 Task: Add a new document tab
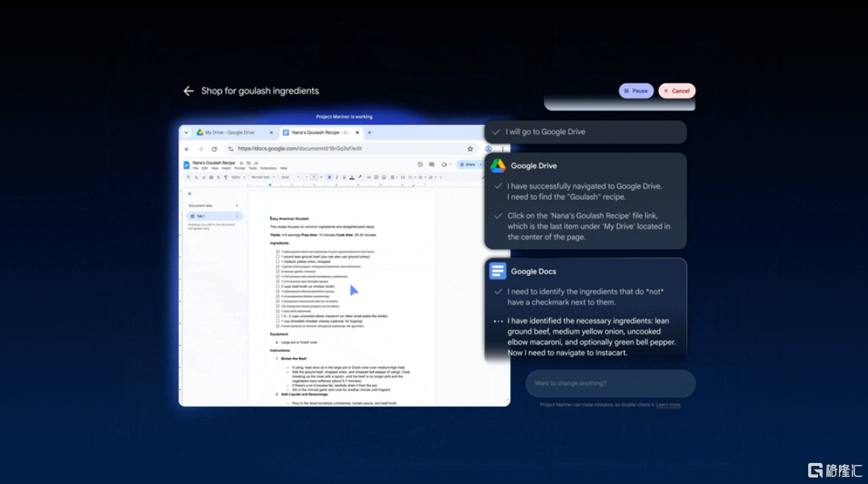point(237,206)
